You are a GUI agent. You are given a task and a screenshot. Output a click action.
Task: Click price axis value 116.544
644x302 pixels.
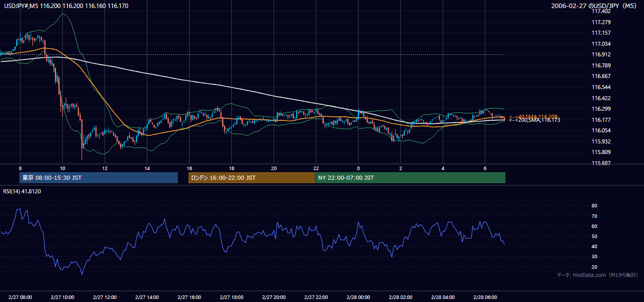point(601,87)
